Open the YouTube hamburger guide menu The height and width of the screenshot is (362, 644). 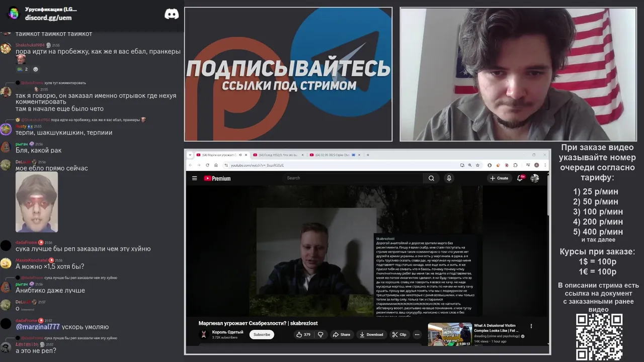[194, 178]
